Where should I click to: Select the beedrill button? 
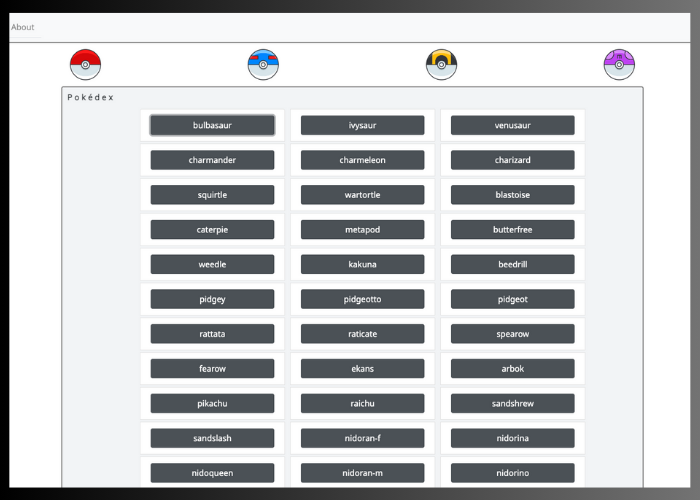pyautogui.click(x=512, y=265)
